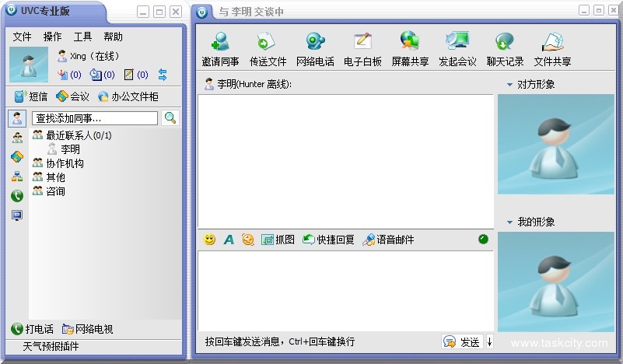Open 短信 SMS in main window

click(x=30, y=96)
